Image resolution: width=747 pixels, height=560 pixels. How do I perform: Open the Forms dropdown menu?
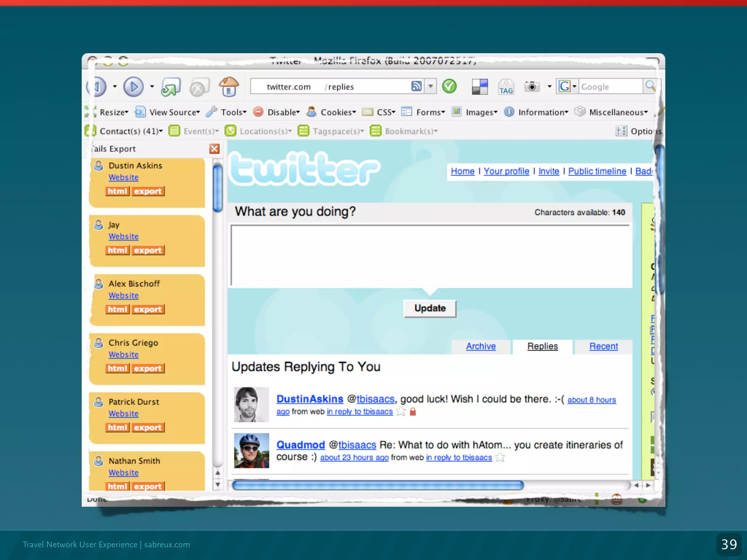click(x=423, y=112)
